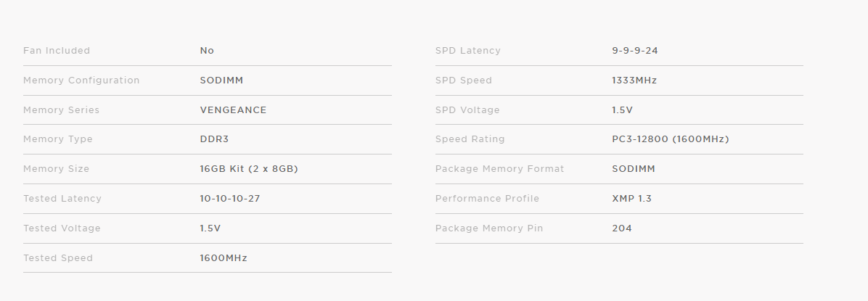Screen dimensions: 868x301
Task: Select the "XMP 1.3" performance profile value
Action: pyautogui.click(x=631, y=199)
